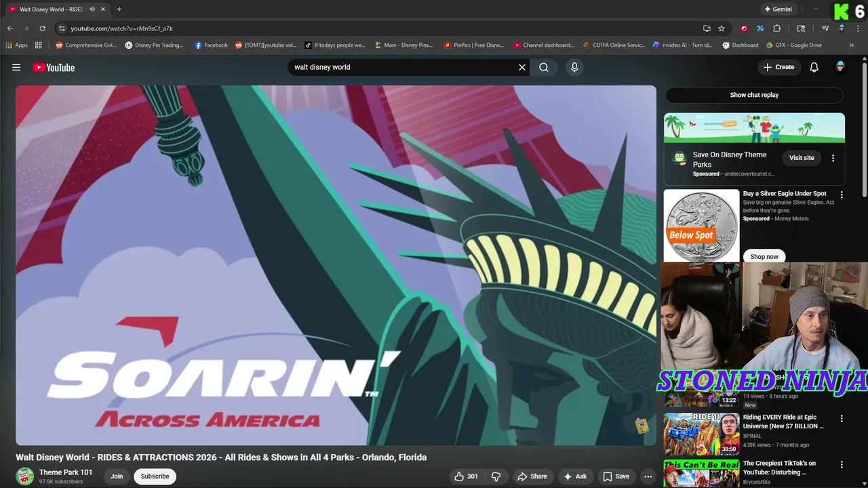
Task: Open Theme Park 101 channel name link
Action: coord(66,472)
